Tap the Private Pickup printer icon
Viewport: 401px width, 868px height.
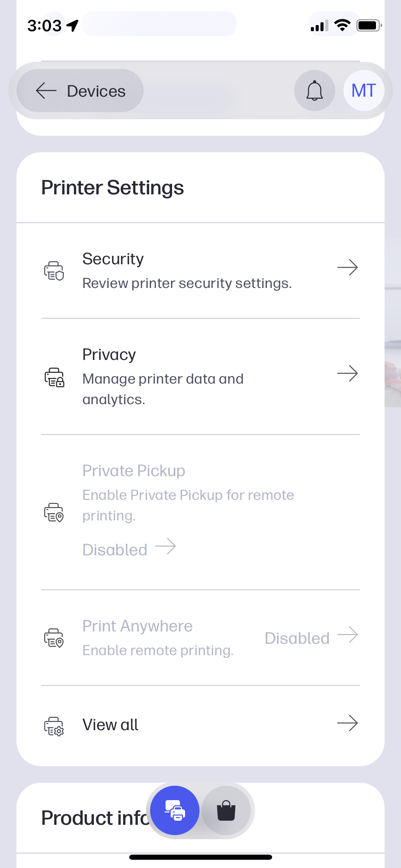coord(54,512)
